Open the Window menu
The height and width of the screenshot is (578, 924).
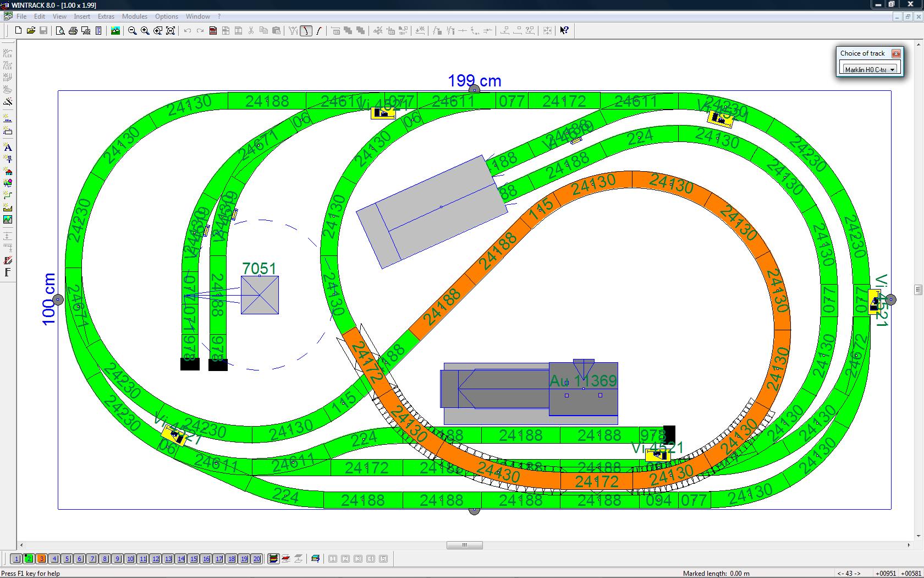click(198, 17)
